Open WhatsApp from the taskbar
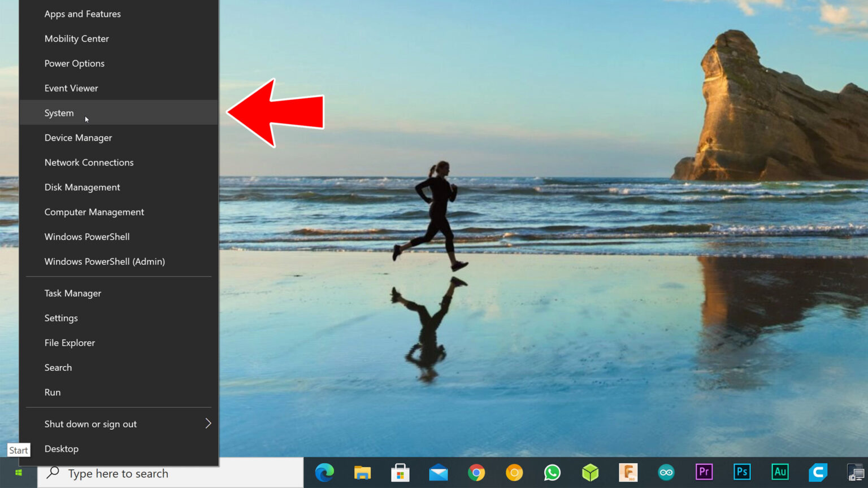 coord(552,472)
